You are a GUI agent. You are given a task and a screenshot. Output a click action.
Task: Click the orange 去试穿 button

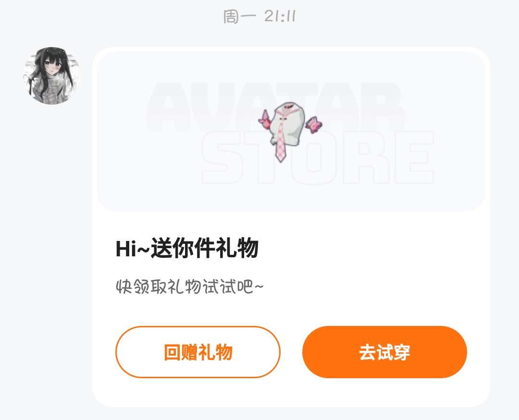point(384,352)
